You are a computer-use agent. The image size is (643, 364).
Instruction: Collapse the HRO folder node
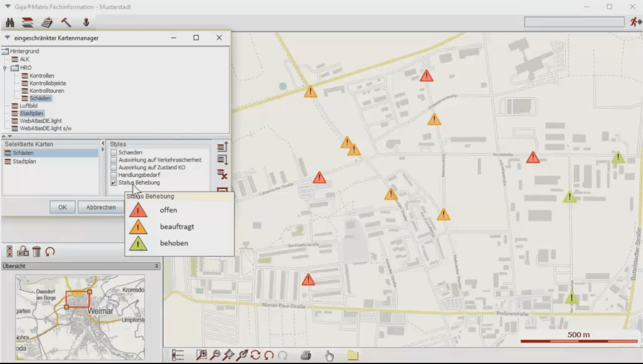tap(5, 68)
